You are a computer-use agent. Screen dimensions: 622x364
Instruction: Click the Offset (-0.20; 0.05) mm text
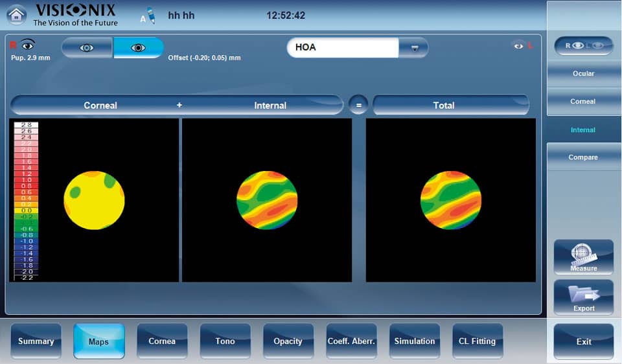[204, 58]
